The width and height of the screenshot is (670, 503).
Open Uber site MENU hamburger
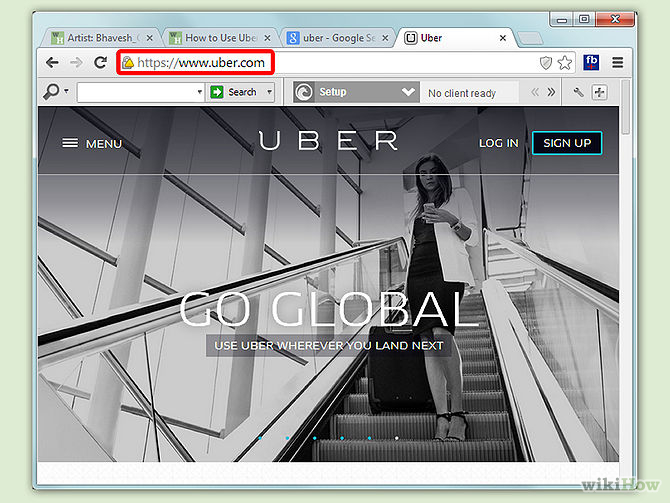[x=92, y=144]
